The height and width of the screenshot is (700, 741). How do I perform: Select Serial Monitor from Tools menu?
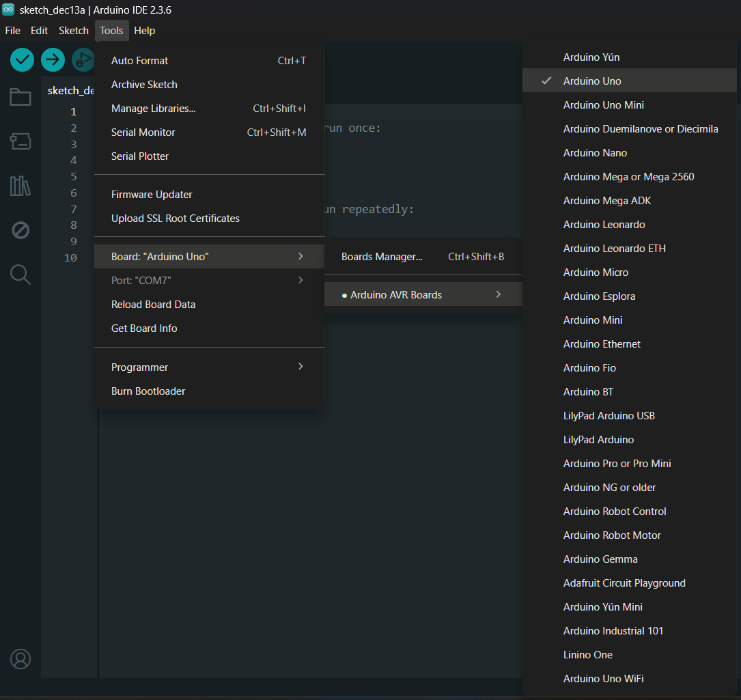pos(143,132)
